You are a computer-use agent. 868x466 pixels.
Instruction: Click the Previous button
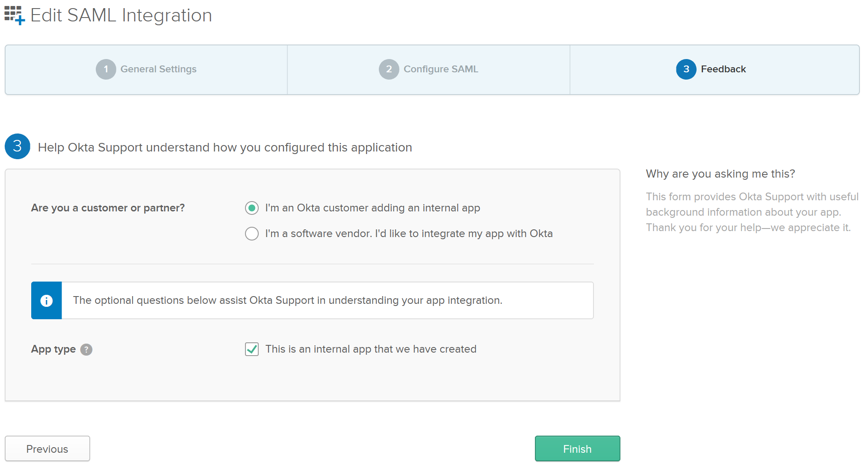click(48, 449)
